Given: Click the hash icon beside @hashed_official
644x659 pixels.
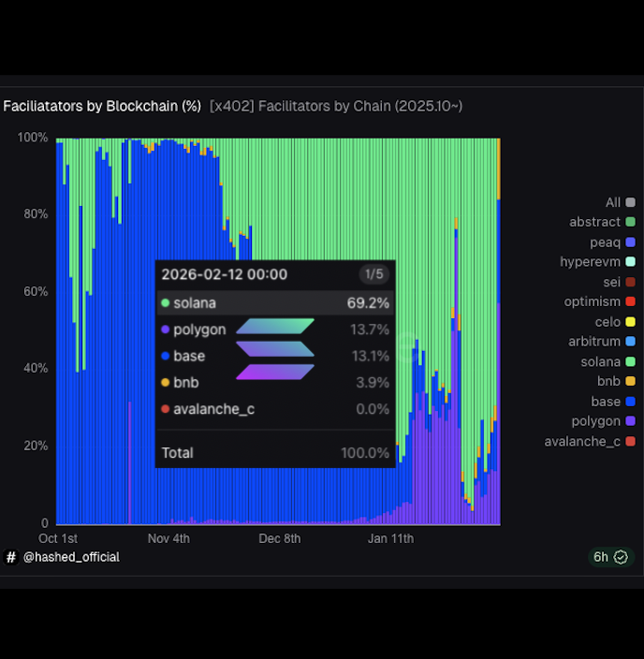Looking at the screenshot, I should 11,557.
